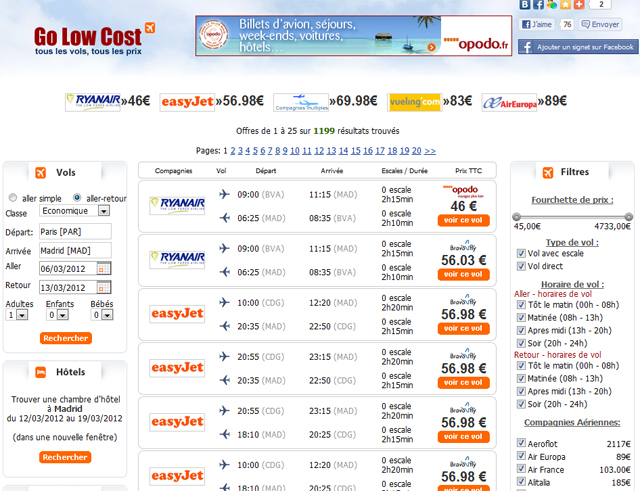640x491 pixels.
Task: Click the Filtres panel airplane icon
Action: tap(548, 173)
